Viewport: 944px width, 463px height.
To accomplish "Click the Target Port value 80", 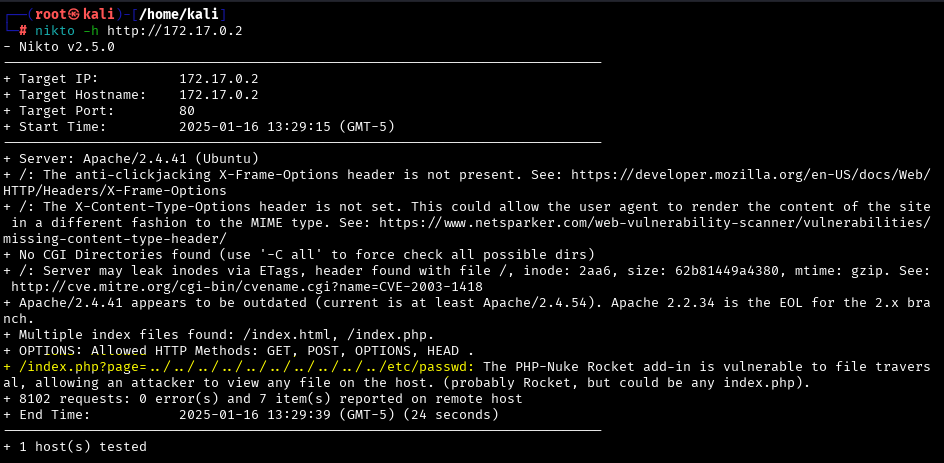I will (187, 110).
